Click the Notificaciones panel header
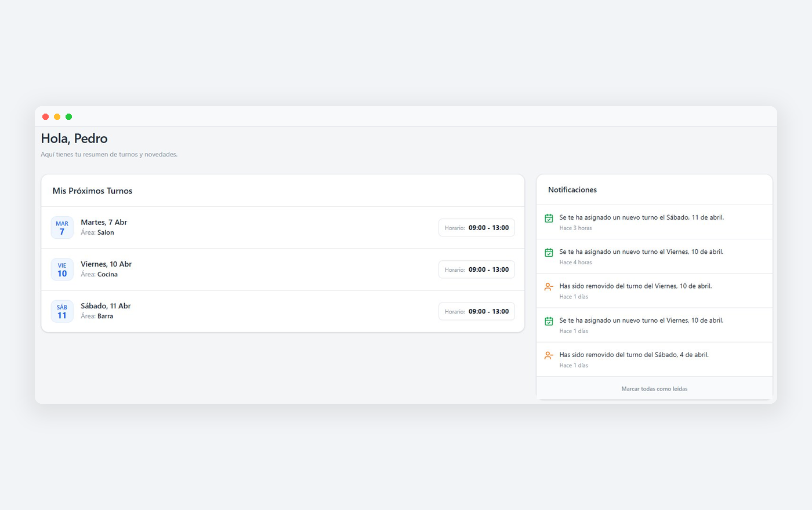 tap(572, 190)
